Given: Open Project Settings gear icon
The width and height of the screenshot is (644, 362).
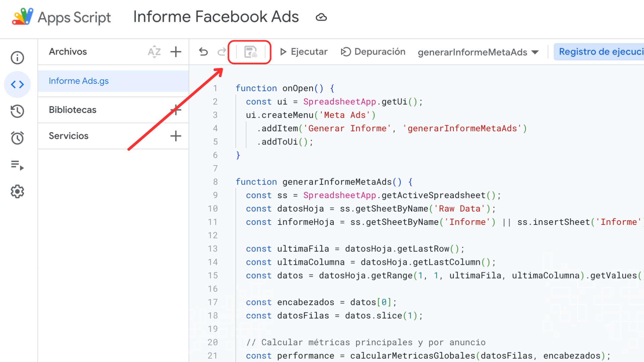Looking at the screenshot, I should click(17, 191).
